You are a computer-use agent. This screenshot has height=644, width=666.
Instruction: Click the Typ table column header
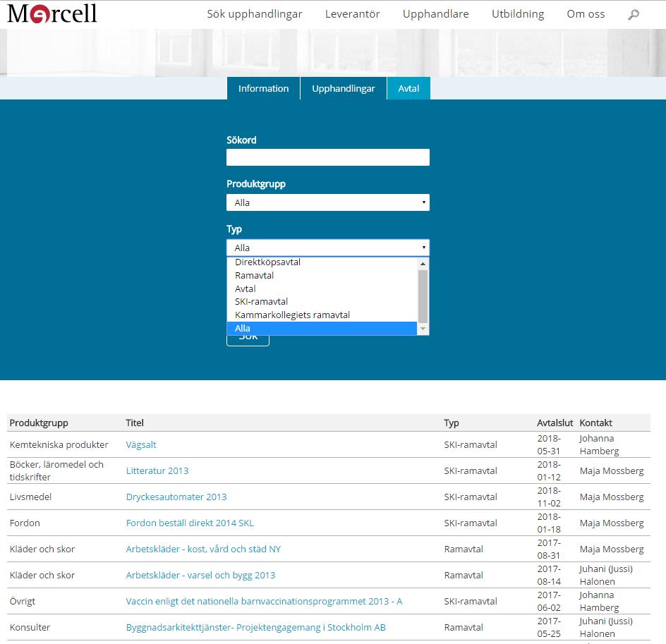(x=452, y=423)
